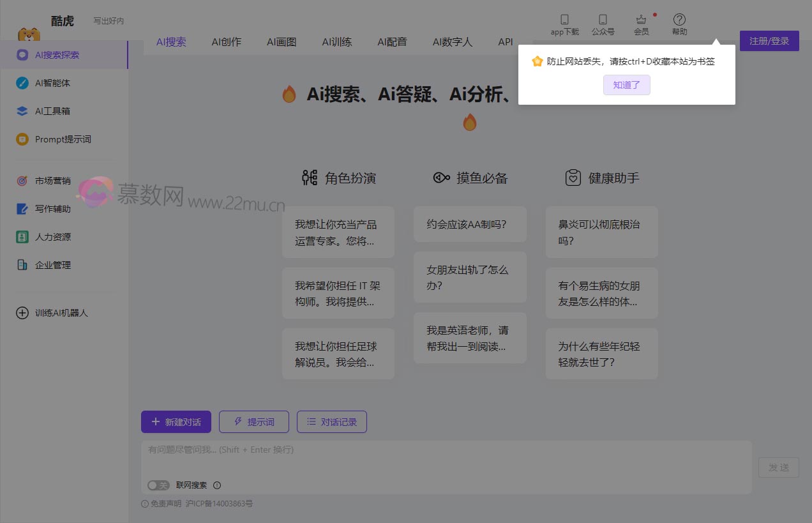Click the info icon beside 联网搜索
The height and width of the screenshot is (523, 812).
pyautogui.click(x=217, y=485)
